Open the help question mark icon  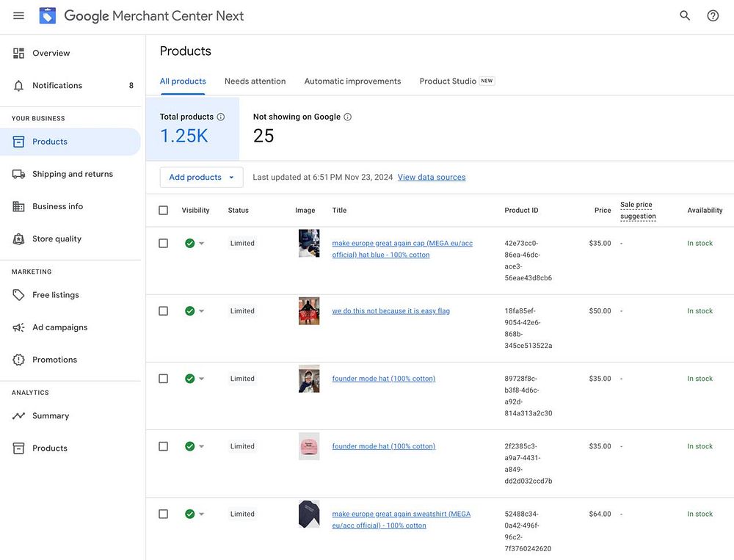[x=713, y=15]
